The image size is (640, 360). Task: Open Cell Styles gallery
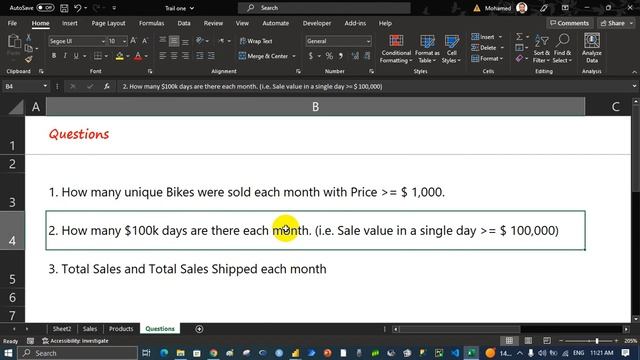(x=451, y=49)
